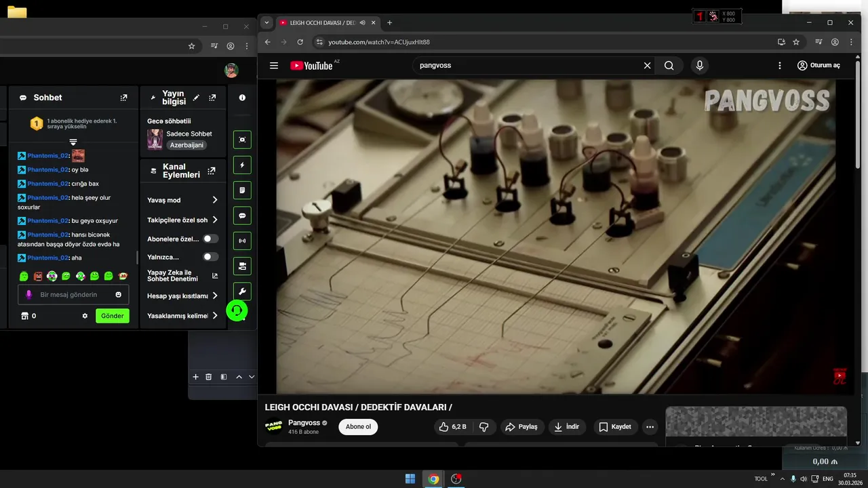Image resolution: width=868 pixels, height=488 pixels.
Task: Pop out the Sohbet chat panel
Action: click(123, 98)
